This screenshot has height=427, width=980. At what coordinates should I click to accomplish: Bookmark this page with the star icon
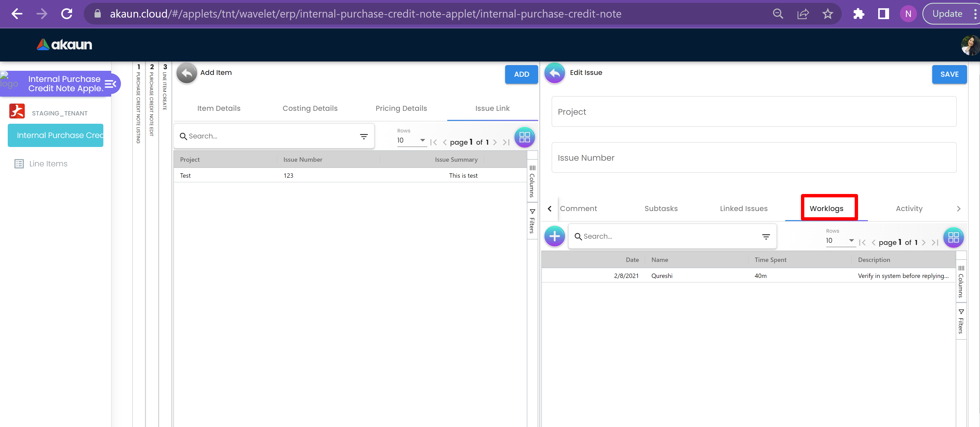(828, 14)
